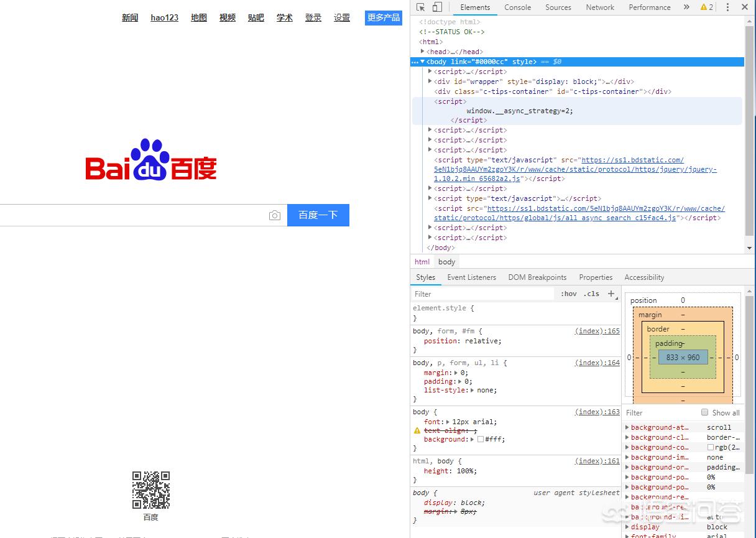This screenshot has width=756, height=538.
Task: Close the DevTools panel
Action: coord(745,7)
